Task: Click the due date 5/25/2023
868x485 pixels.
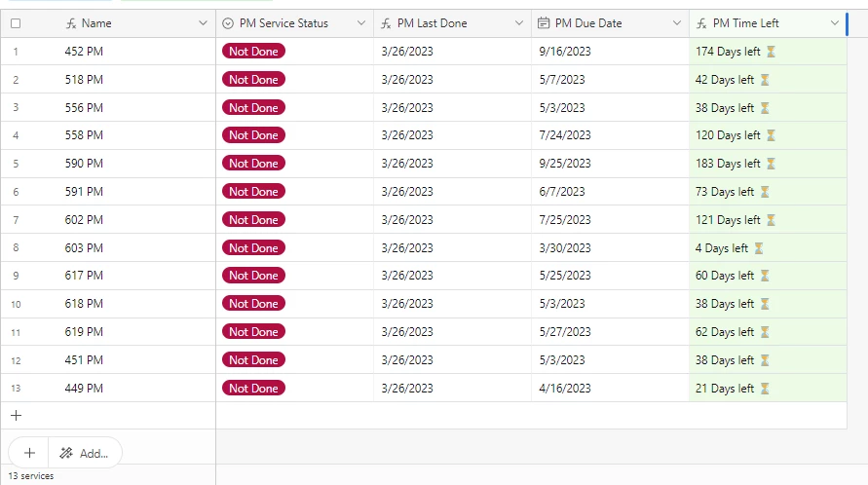Action: point(565,276)
